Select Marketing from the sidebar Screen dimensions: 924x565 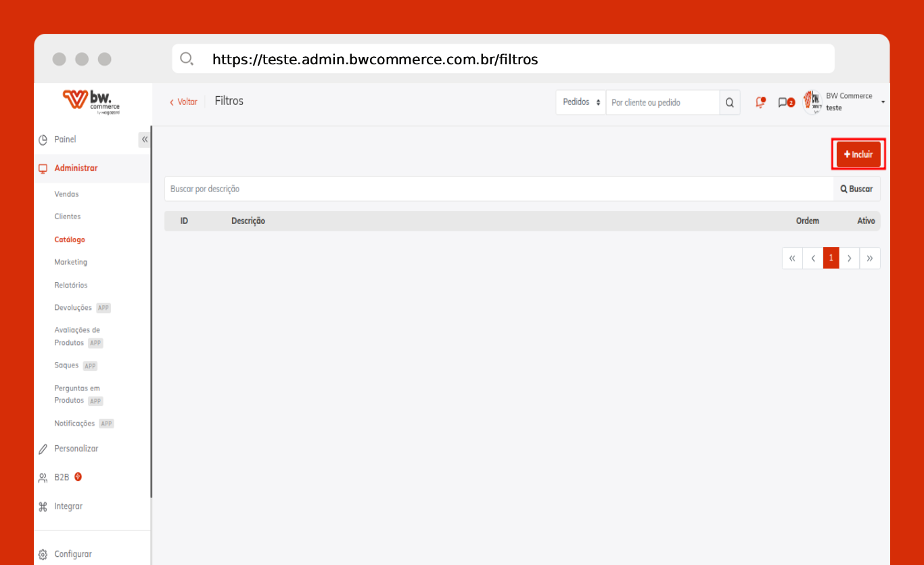pyautogui.click(x=70, y=263)
